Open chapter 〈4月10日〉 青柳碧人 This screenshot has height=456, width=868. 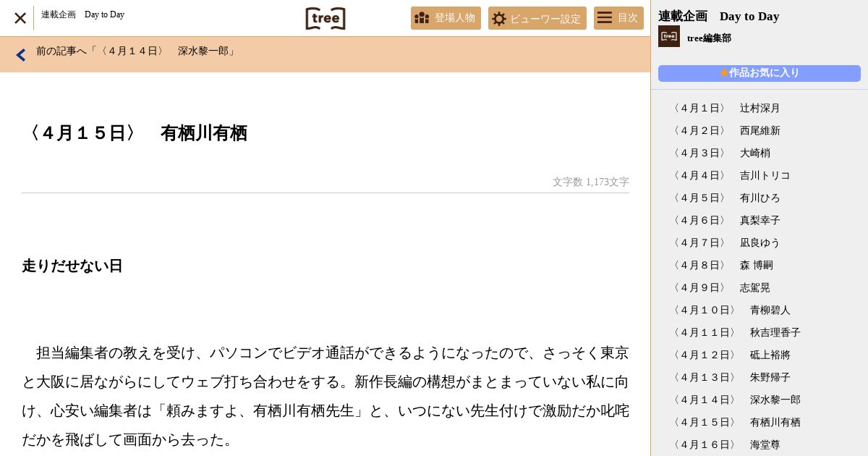click(730, 310)
